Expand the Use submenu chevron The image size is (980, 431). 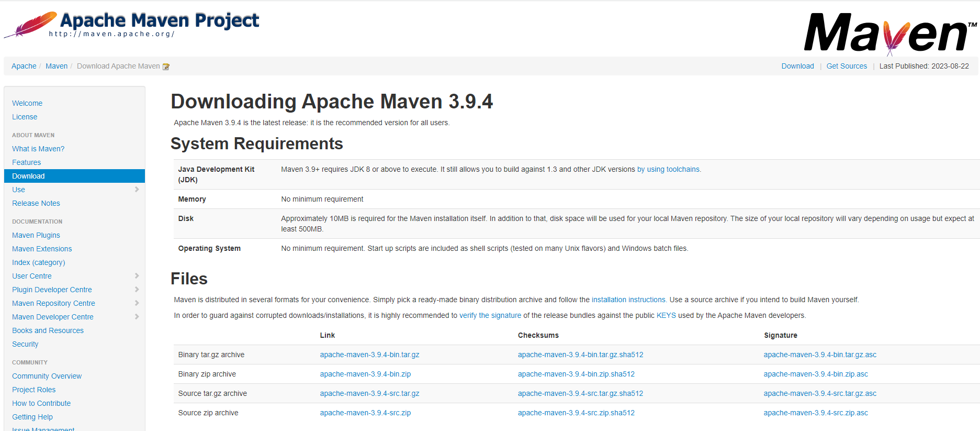click(x=137, y=190)
